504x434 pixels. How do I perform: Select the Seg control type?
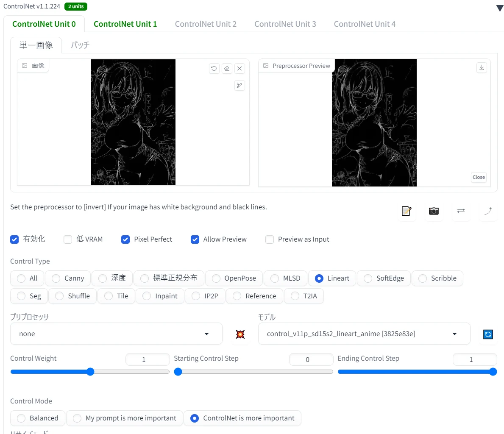(29, 296)
